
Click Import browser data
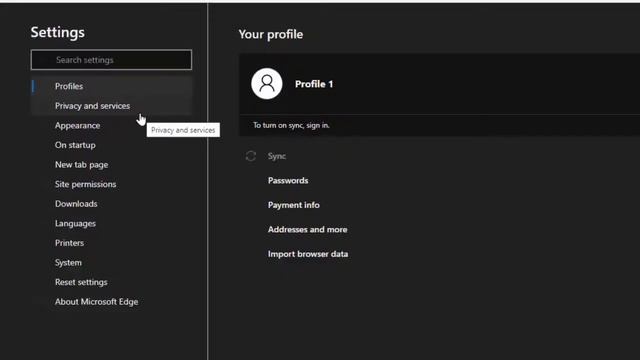(x=308, y=254)
